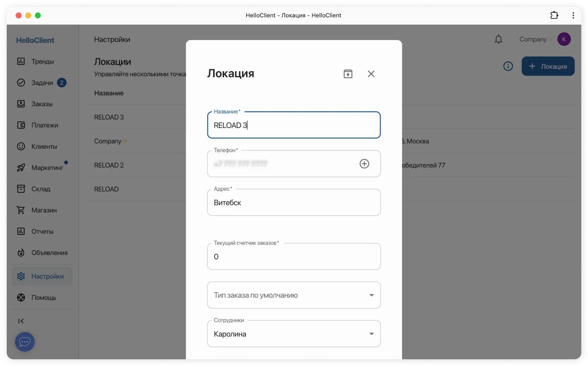Go to Заказы in the sidebar
The image size is (588, 366).
[42, 104]
